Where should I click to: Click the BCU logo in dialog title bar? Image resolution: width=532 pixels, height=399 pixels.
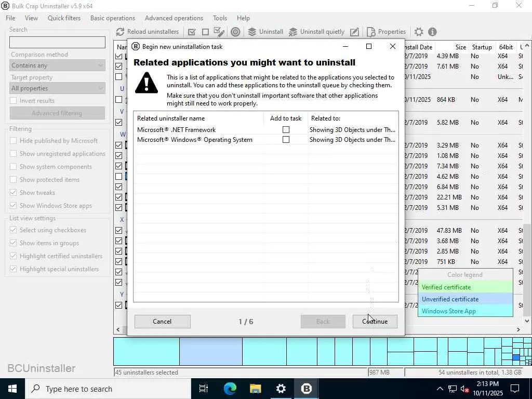(x=136, y=46)
